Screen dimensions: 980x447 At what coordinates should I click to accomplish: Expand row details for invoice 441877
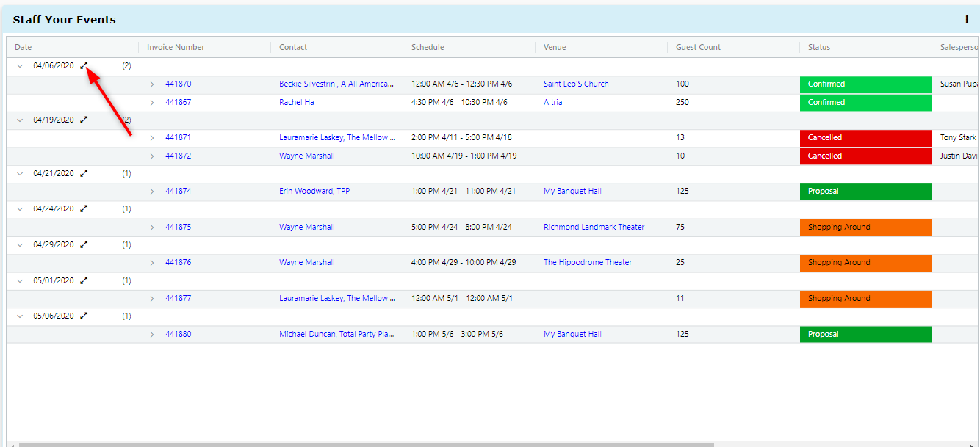tap(152, 299)
